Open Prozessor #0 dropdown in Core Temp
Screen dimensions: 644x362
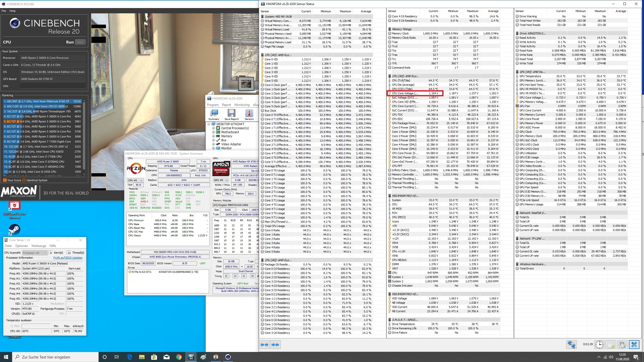point(35,253)
